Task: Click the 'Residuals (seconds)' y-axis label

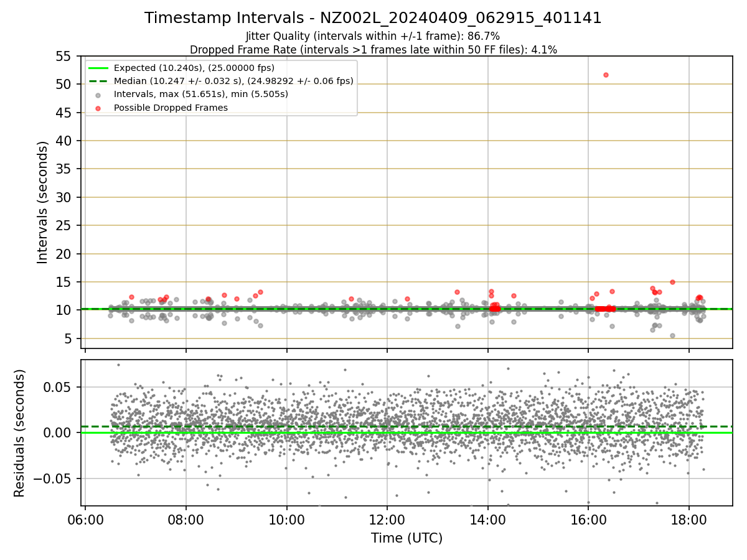Action: pos(19,433)
